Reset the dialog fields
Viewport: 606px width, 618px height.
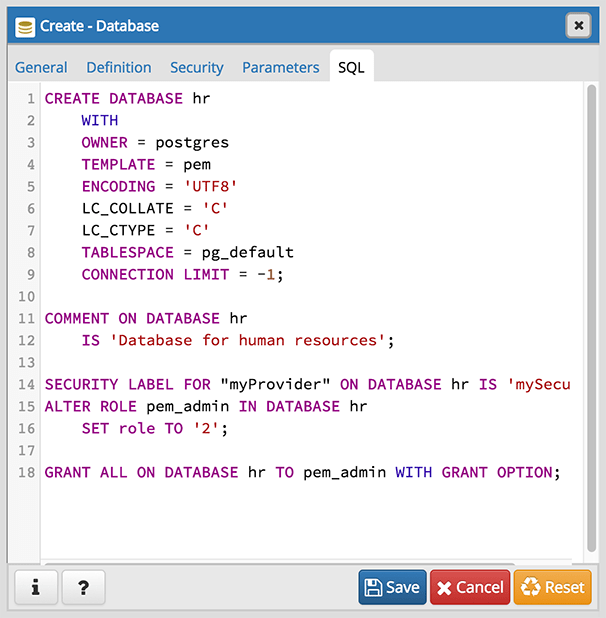coord(552,587)
